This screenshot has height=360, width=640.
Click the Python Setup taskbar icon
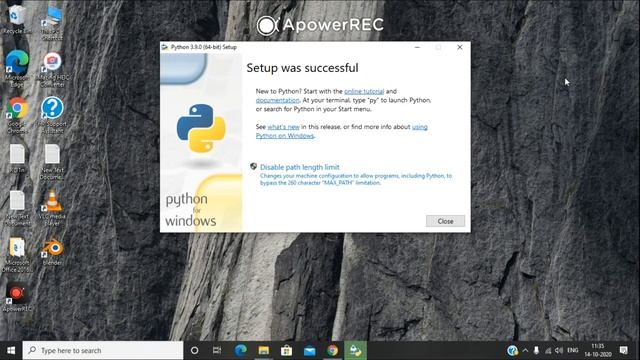pos(356,350)
